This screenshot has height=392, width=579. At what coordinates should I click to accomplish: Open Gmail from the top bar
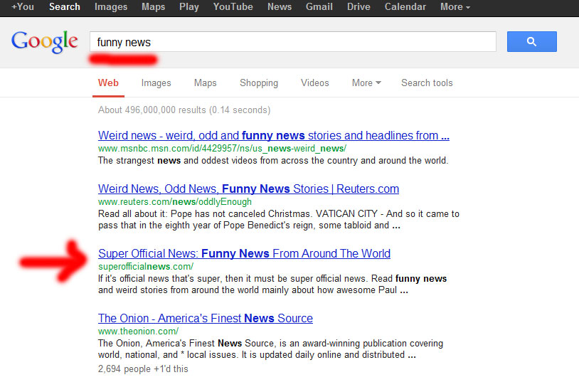pos(319,6)
